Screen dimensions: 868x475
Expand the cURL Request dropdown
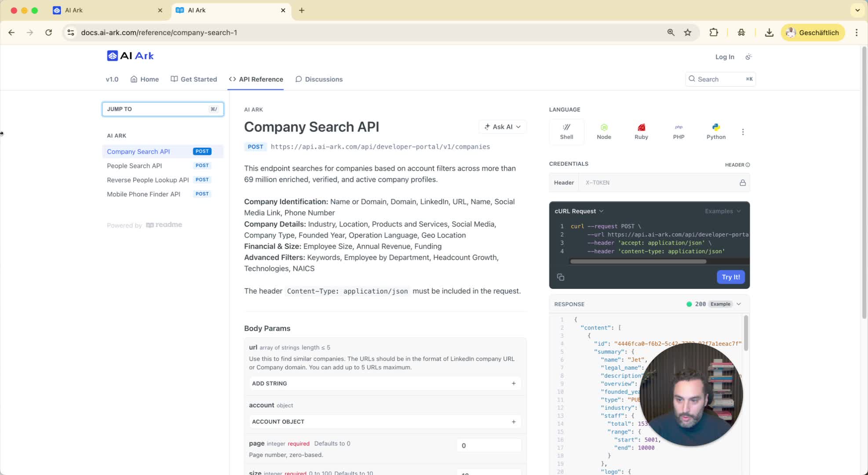(579, 211)
